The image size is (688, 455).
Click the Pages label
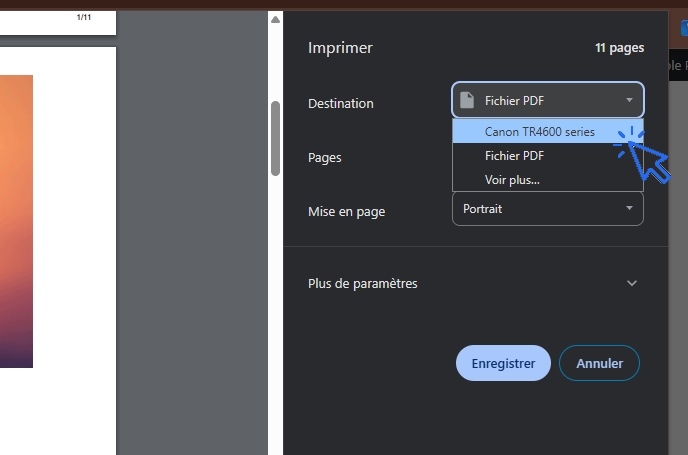coord(324,157)
